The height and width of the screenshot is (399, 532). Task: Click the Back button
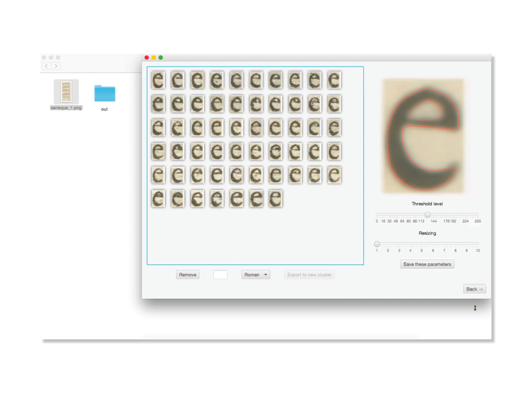474,289
